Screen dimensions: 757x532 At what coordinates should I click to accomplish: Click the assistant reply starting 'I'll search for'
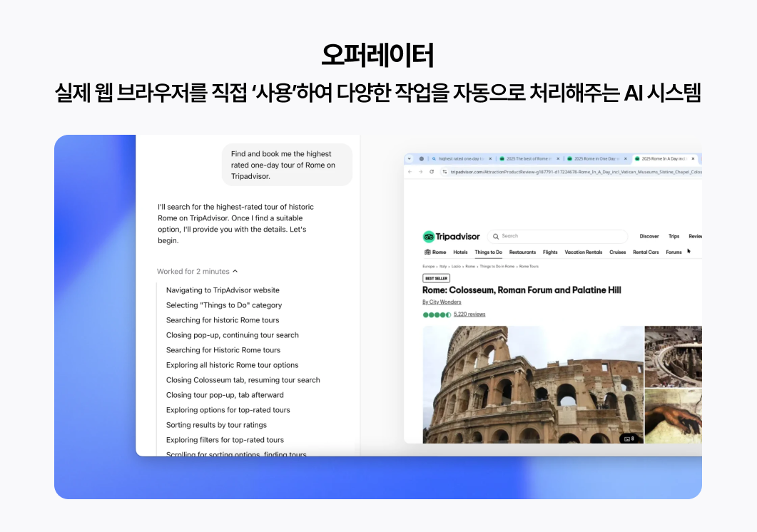point(235,223)
